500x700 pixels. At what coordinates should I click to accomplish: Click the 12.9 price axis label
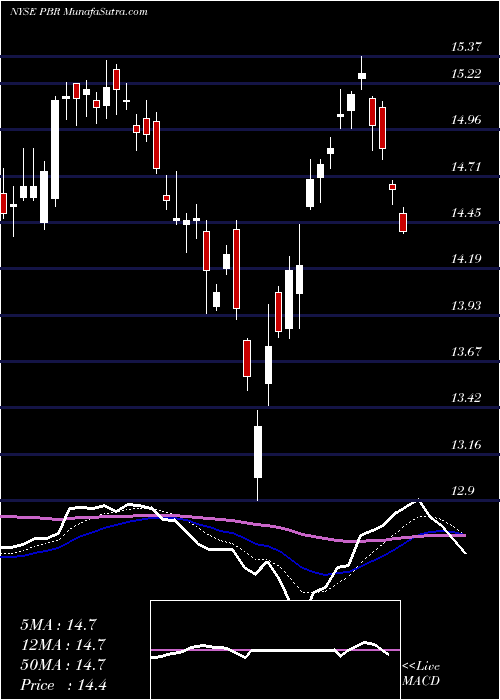463,491
